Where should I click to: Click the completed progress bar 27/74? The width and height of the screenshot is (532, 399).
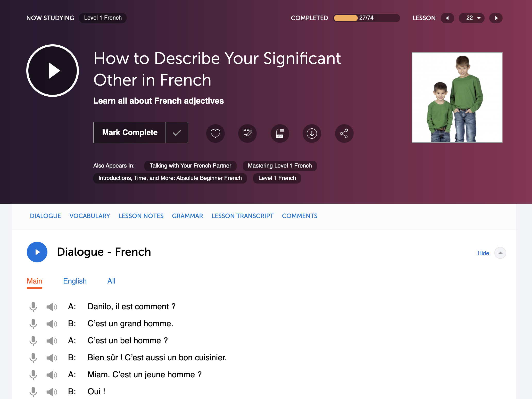[x=366, y=18]
